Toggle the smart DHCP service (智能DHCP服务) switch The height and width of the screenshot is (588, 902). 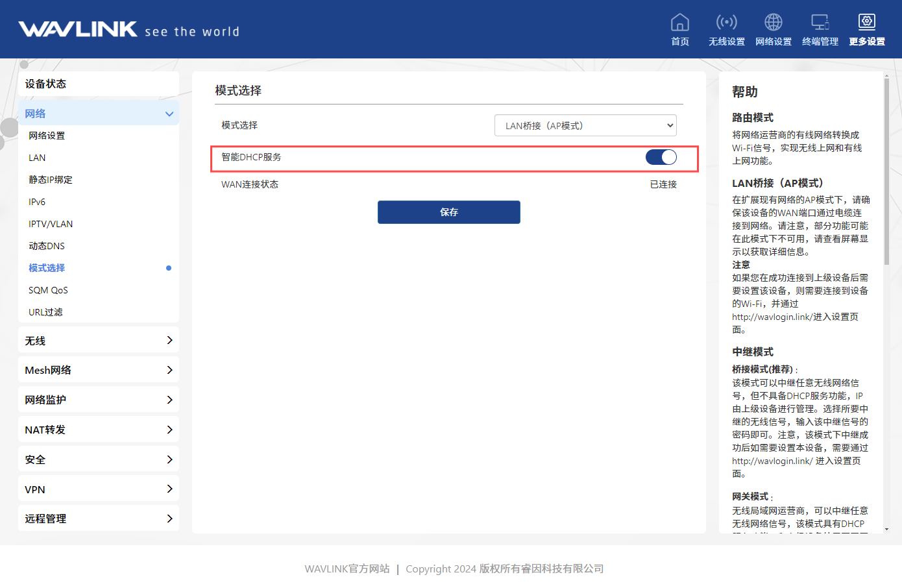[x=661, y=157]
